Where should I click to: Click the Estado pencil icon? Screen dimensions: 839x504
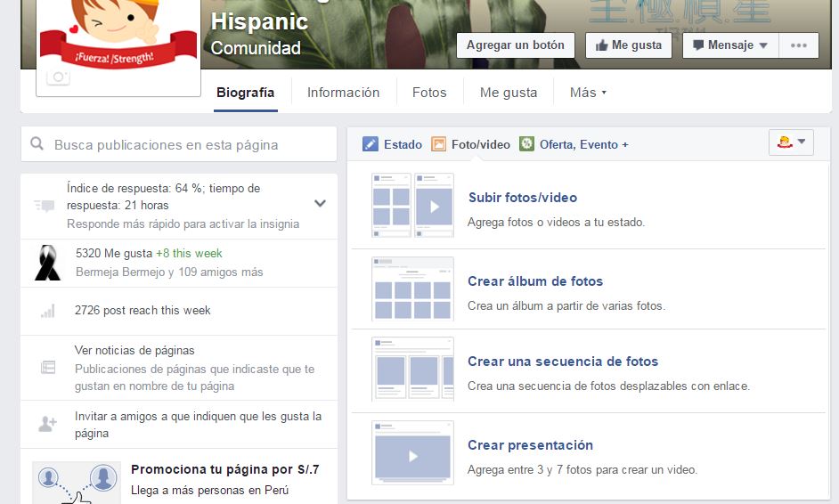click(371, 144)
